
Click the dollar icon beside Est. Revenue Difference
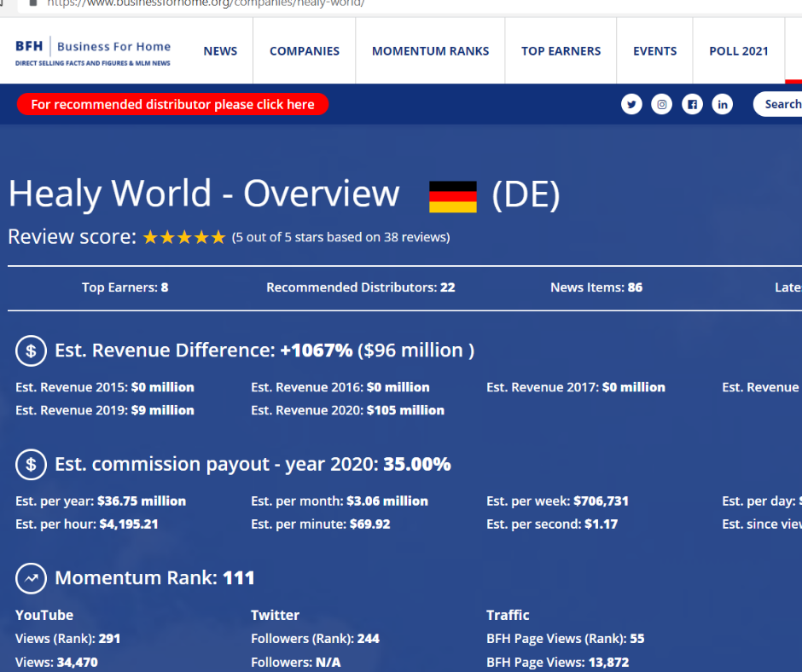tap(32, 350)
